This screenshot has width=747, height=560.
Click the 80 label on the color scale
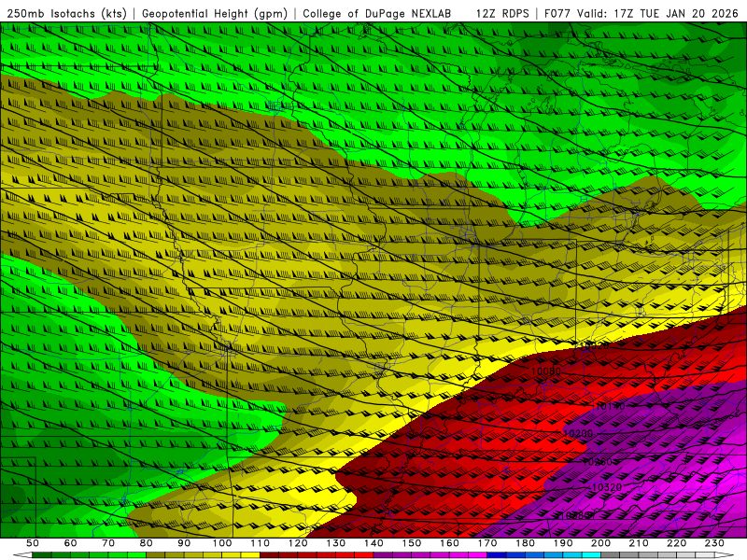(x=146, y=543)
